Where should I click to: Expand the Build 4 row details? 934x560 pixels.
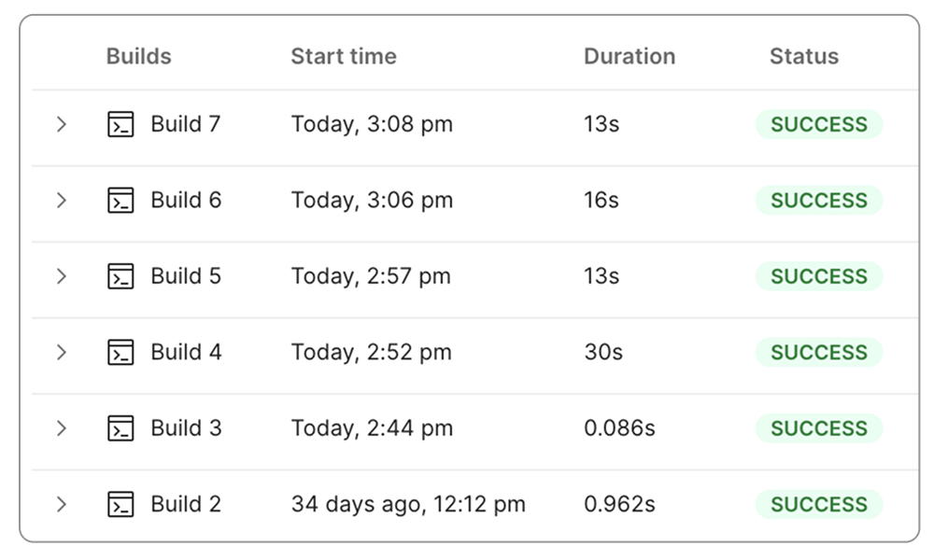[x=63, y=352]
